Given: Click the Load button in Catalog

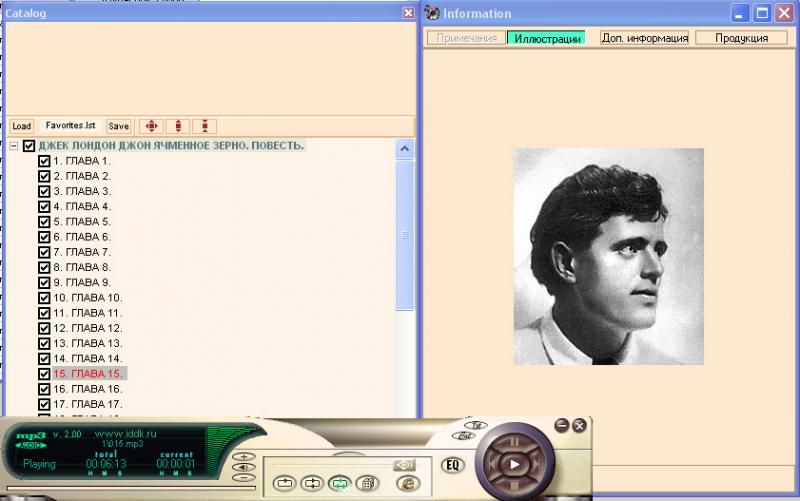Looking at the screenshot, I should coord(21,126).
